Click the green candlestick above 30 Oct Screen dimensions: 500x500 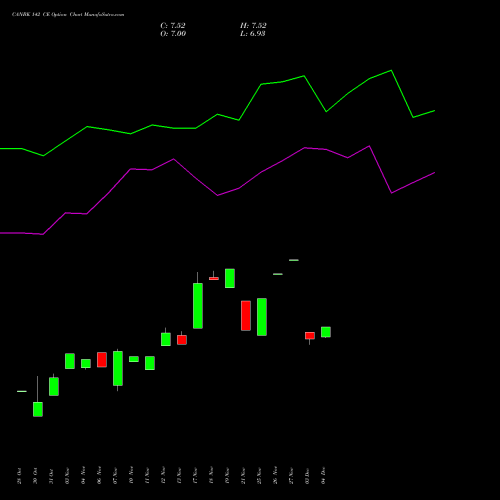[38, 409]
